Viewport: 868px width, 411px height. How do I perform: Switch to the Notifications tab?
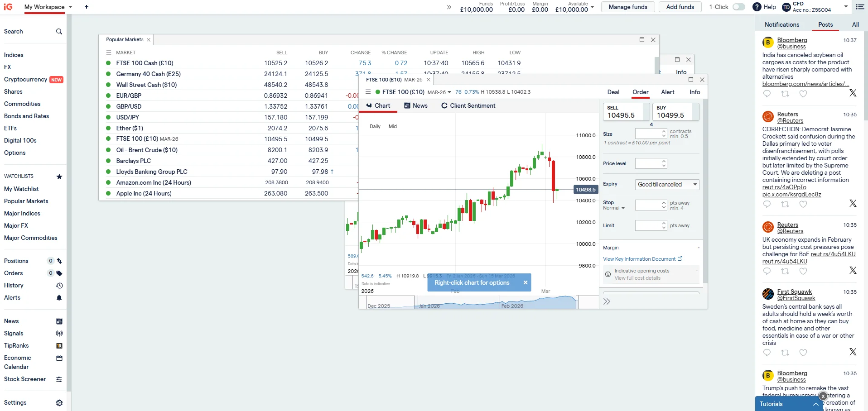pos(781,24)
